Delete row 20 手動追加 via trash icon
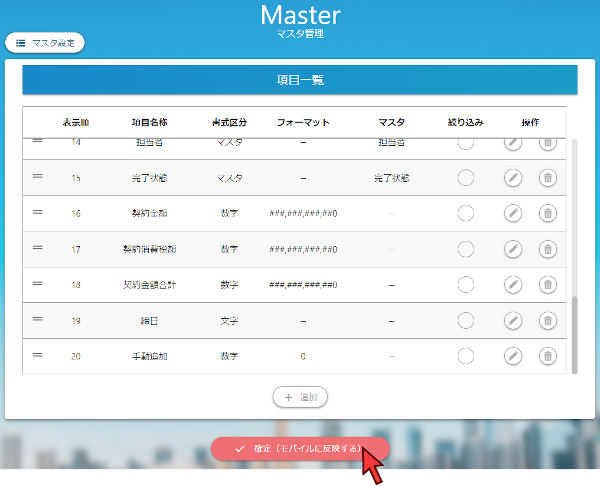Image resolution: width=600 pixels, height=487 pixels. (548, 356)
